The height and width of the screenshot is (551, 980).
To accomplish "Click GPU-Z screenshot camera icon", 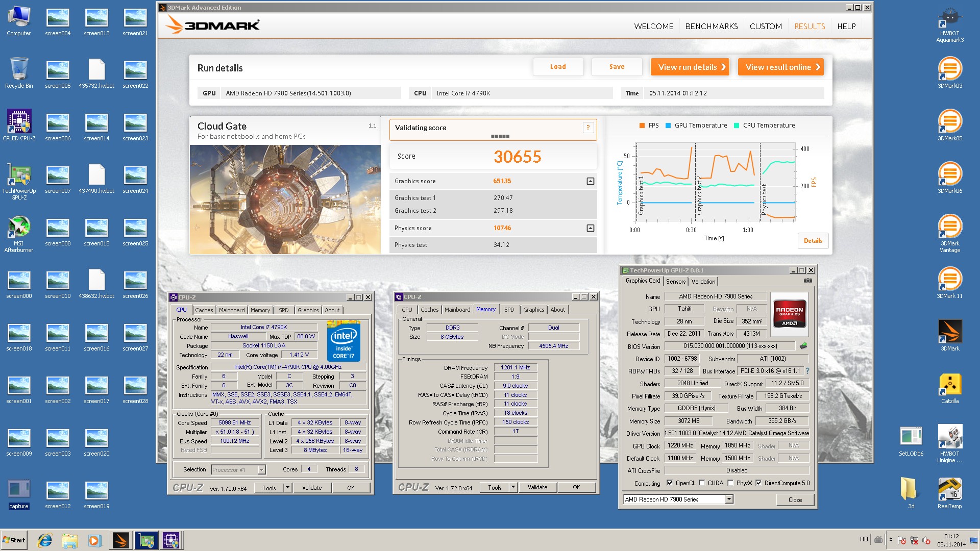I will tap(808, 281).
